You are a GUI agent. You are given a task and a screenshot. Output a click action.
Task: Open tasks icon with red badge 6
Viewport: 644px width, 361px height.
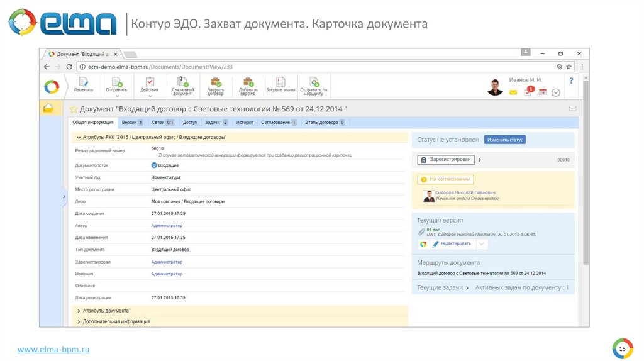(x=528, y=92)
